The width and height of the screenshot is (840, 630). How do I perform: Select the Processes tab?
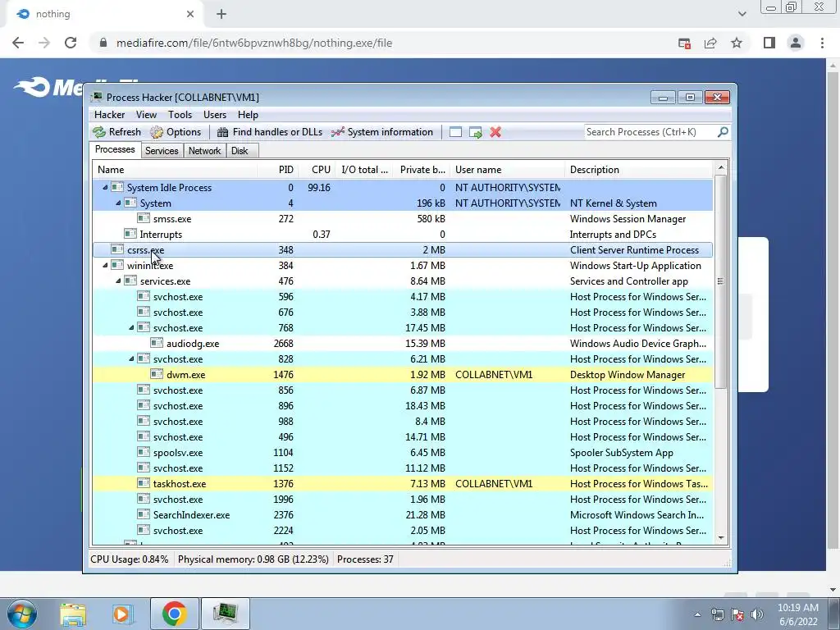115,149
